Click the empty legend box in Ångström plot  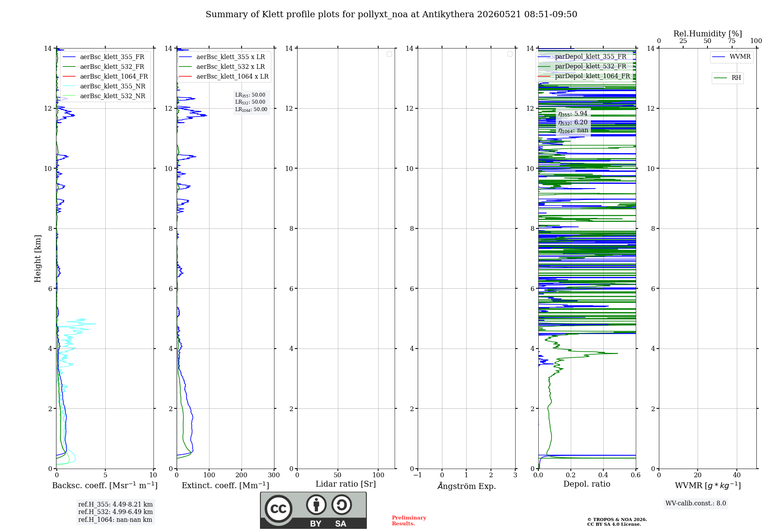(x=510, y=54)
